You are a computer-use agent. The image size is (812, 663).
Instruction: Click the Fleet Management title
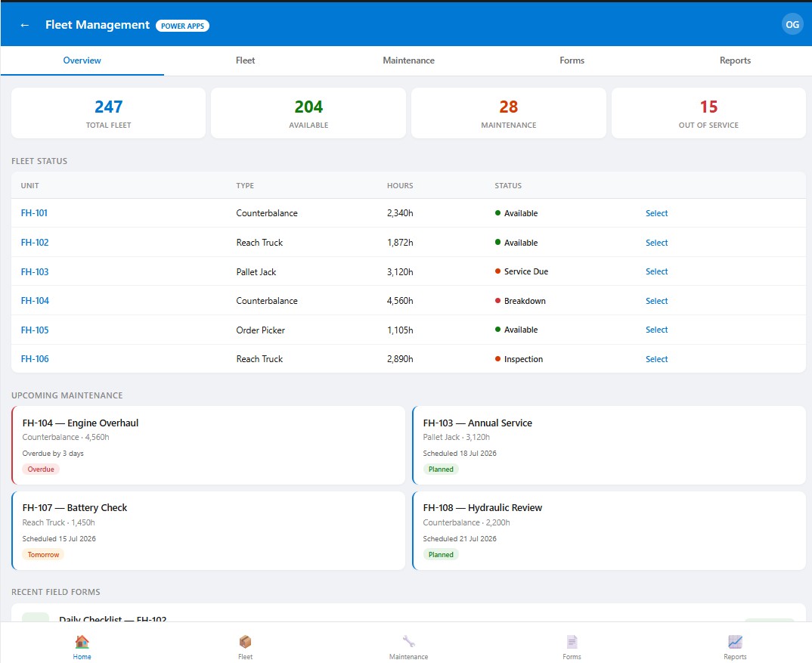coord(98,25)
